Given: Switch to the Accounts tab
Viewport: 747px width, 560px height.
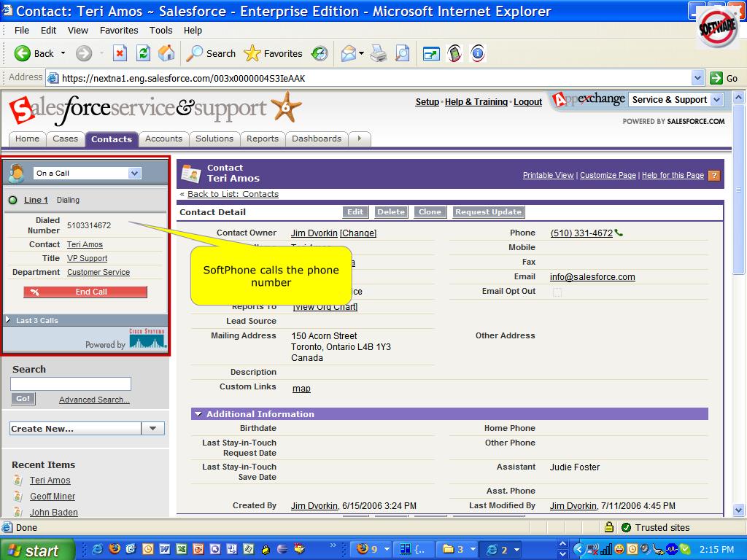Looking at the screenshot, I should point(163,139).
